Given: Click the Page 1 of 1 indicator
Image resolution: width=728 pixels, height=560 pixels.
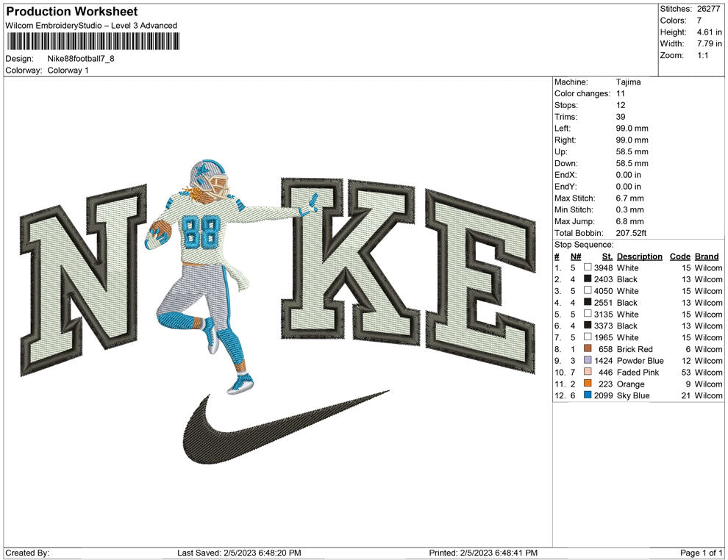Looking at the screenshot, I should pos(701,553).
